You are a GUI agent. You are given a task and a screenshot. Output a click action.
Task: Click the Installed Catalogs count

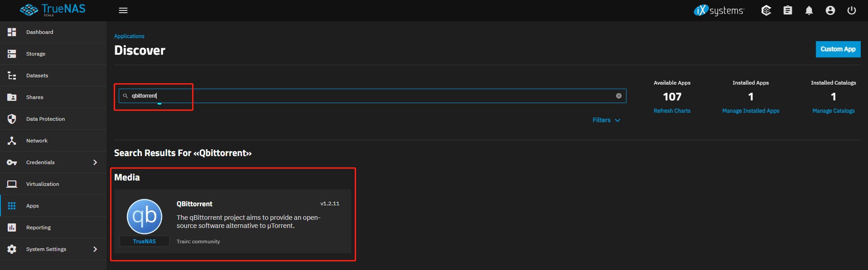(x=833, y=97)
